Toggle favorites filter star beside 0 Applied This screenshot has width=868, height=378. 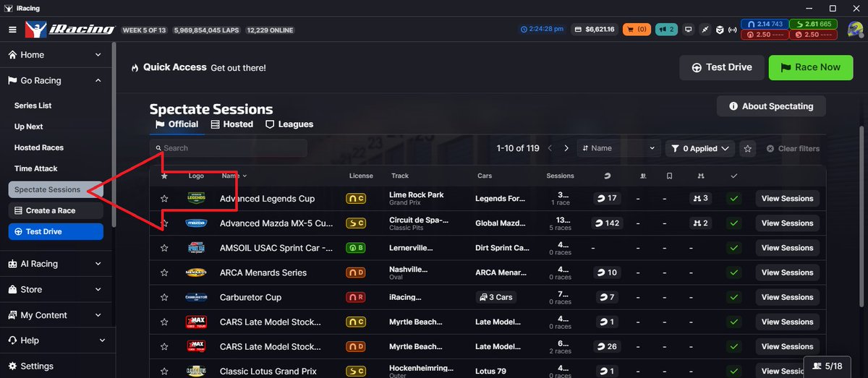coord(748,148)
